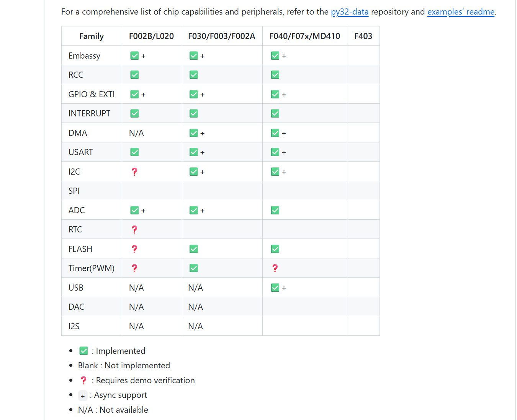The width and height of the screenshot is (517, 420).
Task: Click the INTERRUPT checkmark under F040/F07x/MD410
Action: click(x=275, y=113)
